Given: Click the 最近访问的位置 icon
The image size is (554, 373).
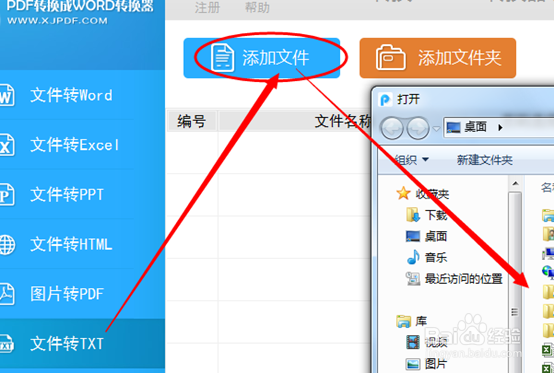Looking at the screenshot, I should pos(413,279).
